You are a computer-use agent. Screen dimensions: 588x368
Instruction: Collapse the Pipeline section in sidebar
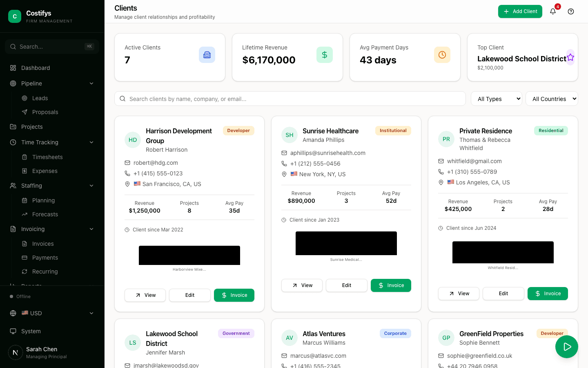[91, 83]
